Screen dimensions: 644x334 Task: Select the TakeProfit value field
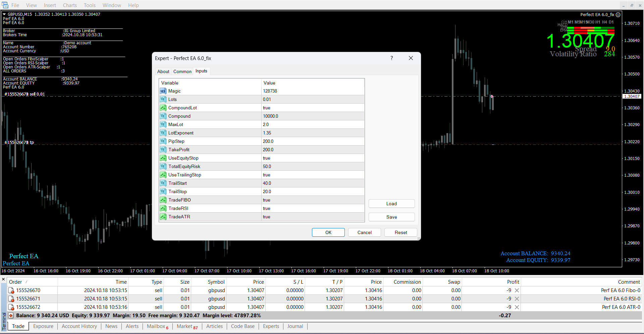312,150
